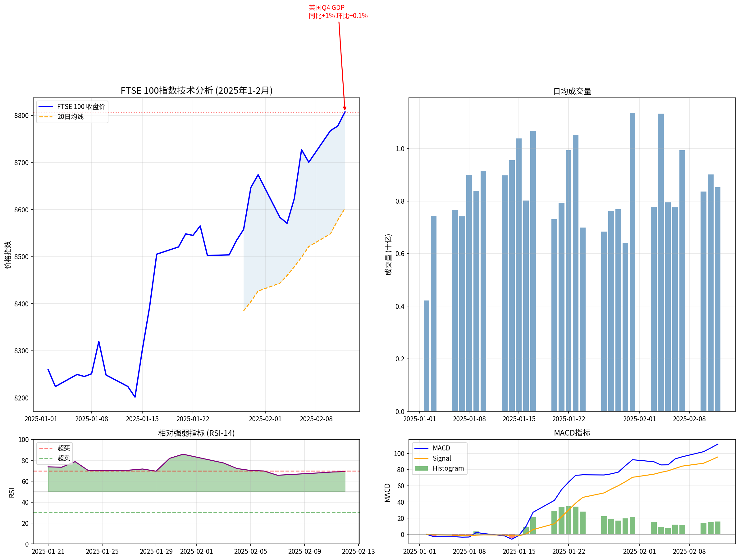
Task: Click the 超卖 legend entry in RSI panel
Action: (x=63, y=458)
